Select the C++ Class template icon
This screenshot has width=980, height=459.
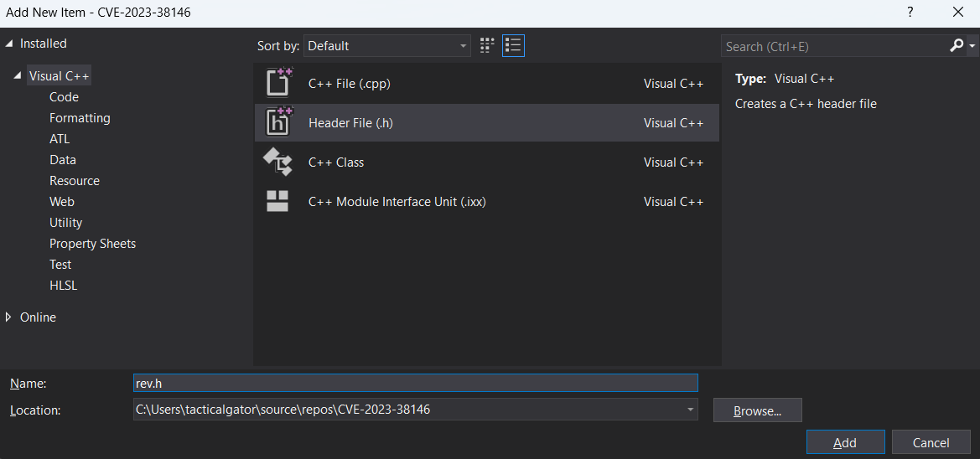277,162
